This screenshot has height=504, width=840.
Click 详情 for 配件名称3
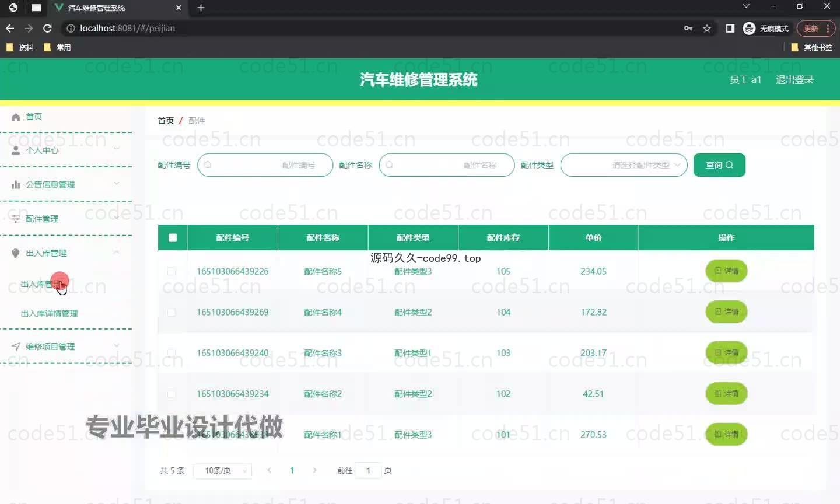tap(726, 352)
